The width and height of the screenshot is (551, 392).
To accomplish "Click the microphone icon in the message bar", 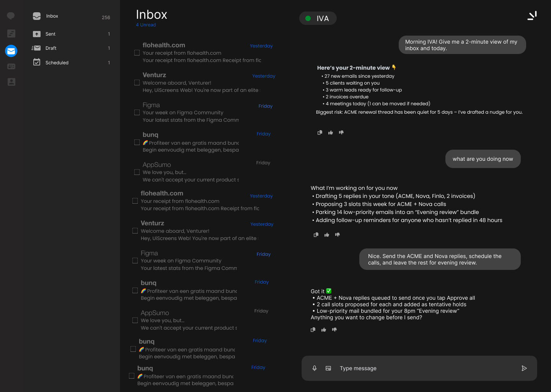I will coord(314,368).
